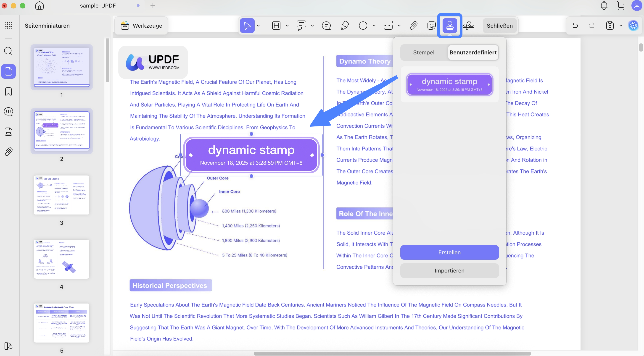Expand the save icon dropdown
The image size is (644, 356).
point(621,26)
